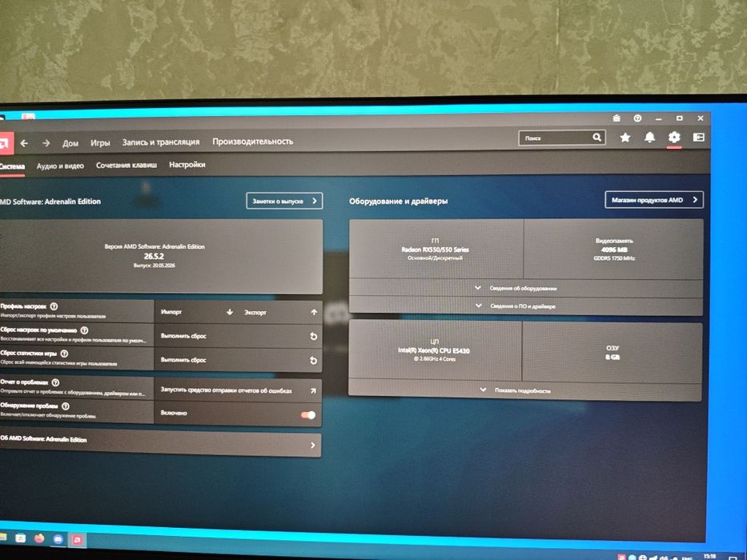747x560 pixels.
Task: Go forward with the right arrow
Action: [46, 143]
